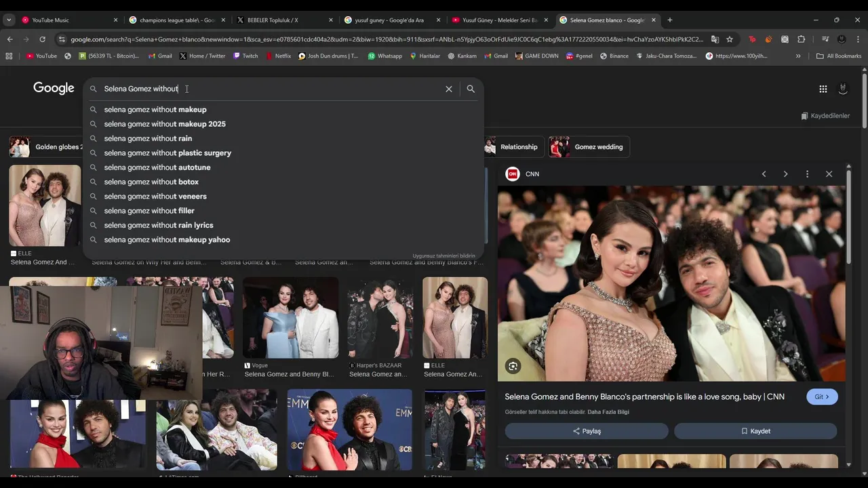Close the CNN image preview panel

click(829, 174)
